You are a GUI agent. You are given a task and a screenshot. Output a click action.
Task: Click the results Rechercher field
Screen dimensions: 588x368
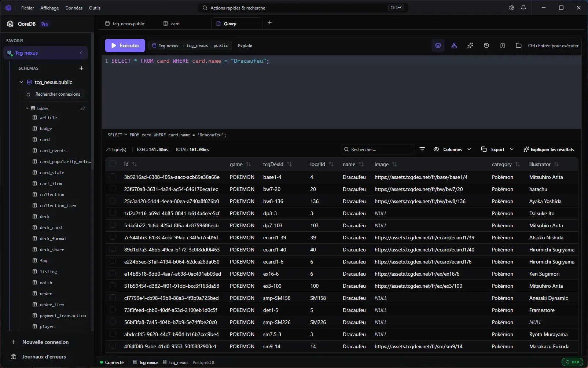[x=378, y=149]
